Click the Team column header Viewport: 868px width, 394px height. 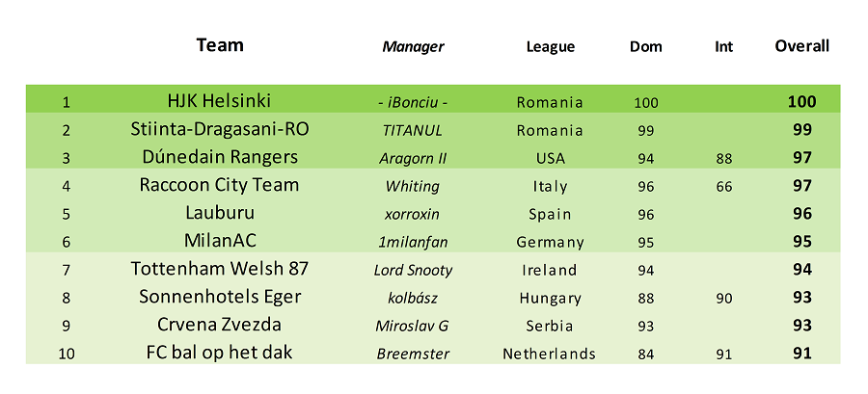click(220, 45)
